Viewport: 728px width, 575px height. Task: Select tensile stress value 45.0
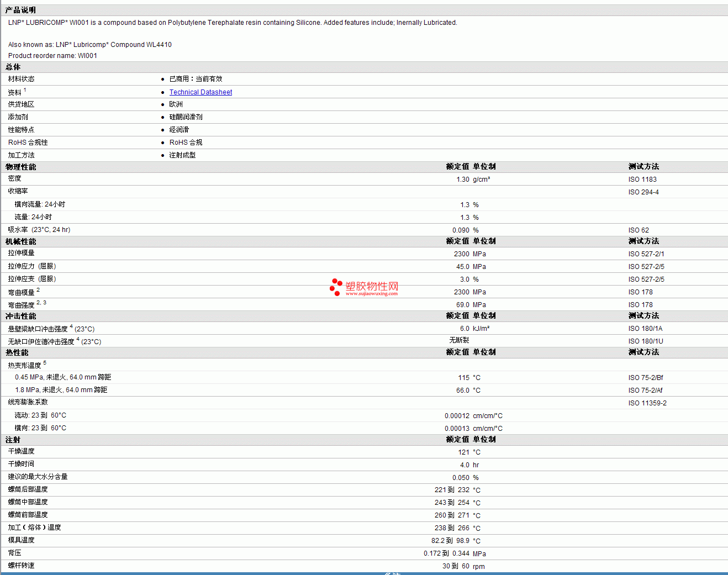463,267
